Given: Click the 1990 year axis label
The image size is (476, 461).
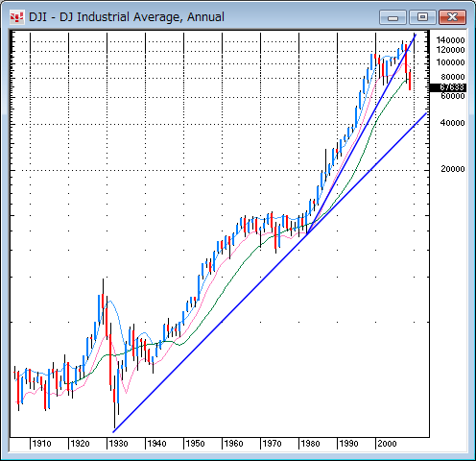Looking at the screenshot, I should (x=348, y=444).
